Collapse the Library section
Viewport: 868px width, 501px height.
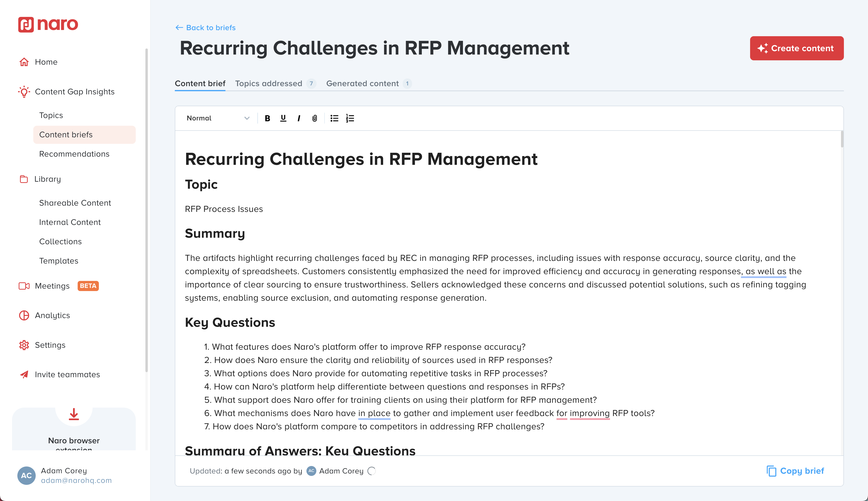coord(47,179)
